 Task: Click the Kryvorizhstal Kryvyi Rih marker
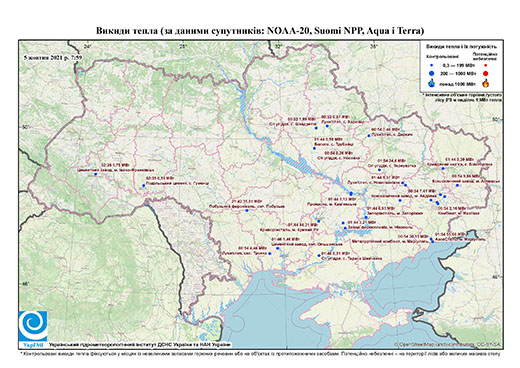pyautogui.click(x=319, y=221)
